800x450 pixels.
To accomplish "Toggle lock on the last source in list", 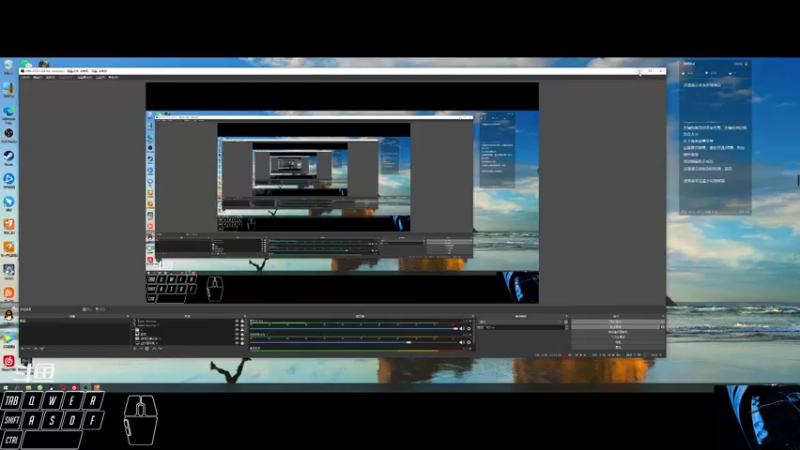I will coord(242,343).
